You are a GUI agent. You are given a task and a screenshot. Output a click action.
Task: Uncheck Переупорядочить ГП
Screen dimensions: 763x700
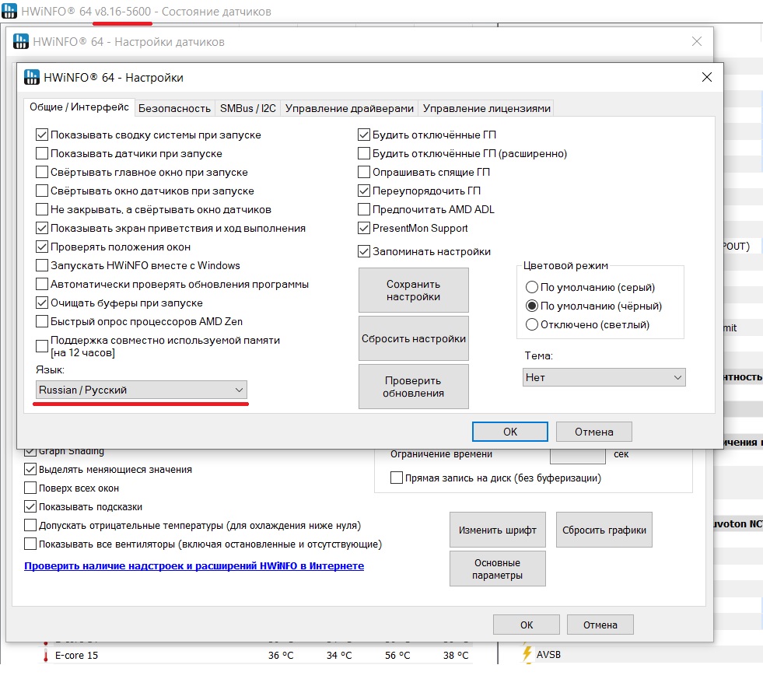click(363, 191)
